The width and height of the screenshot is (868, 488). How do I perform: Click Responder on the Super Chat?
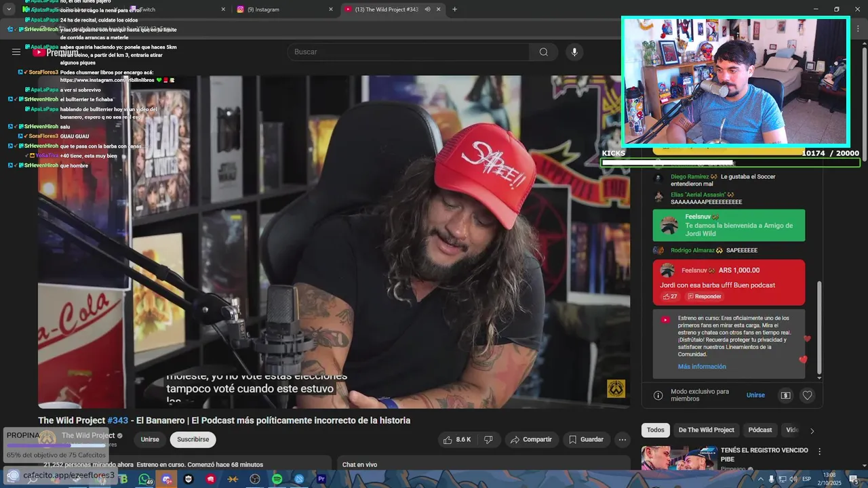[x=704, y=296]
